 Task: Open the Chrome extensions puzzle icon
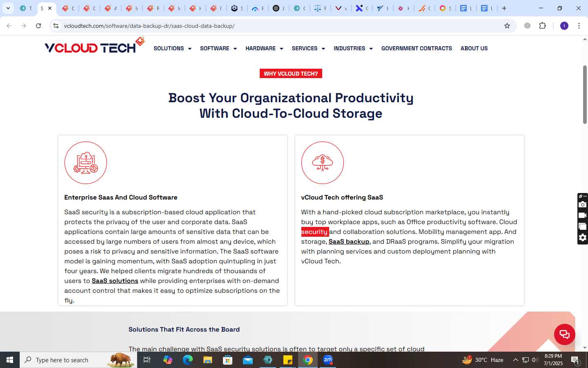[x=542, y=26]
